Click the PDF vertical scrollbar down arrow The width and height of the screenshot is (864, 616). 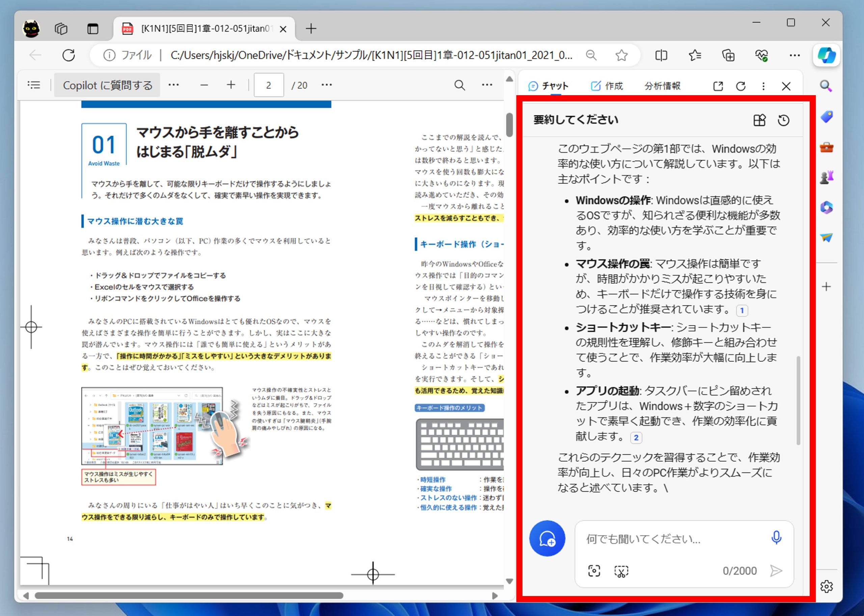(509, 581)
